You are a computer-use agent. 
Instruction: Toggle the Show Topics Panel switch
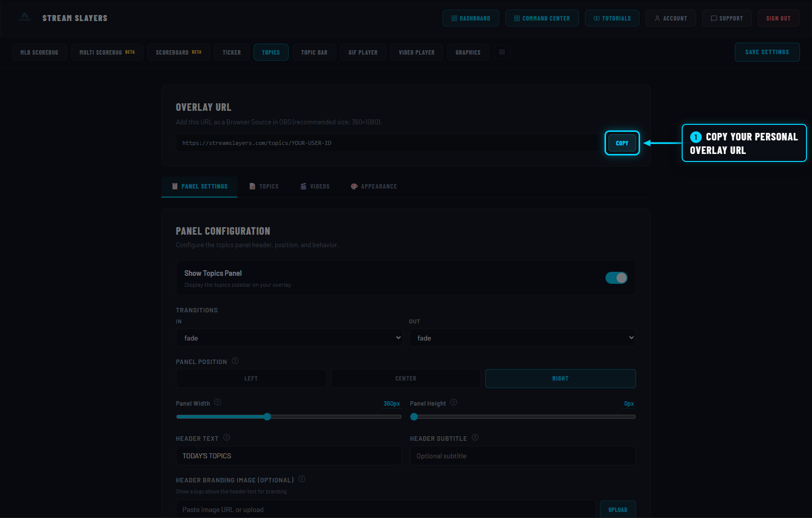tap(616, 278)
